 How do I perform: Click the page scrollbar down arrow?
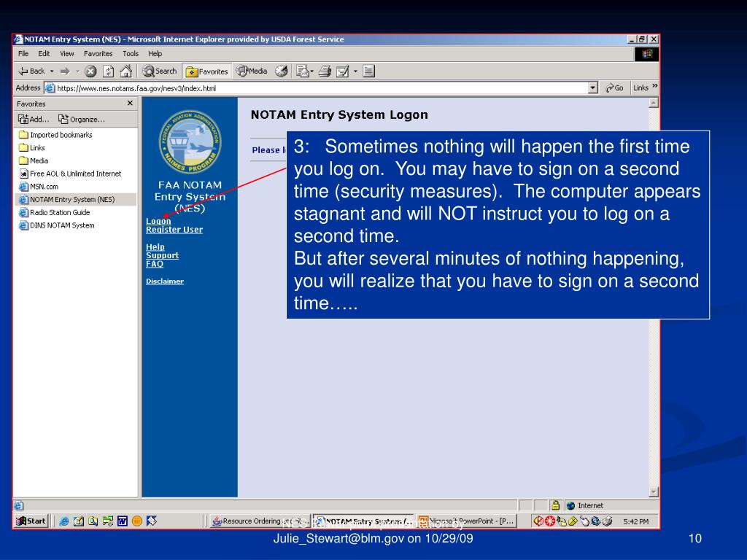point(654,491)
